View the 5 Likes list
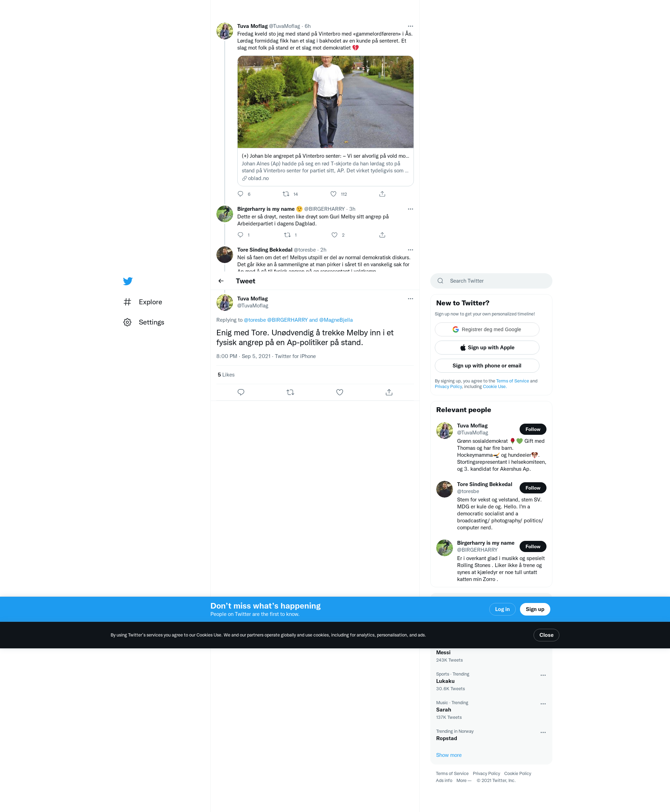 [x=226, y=375]
